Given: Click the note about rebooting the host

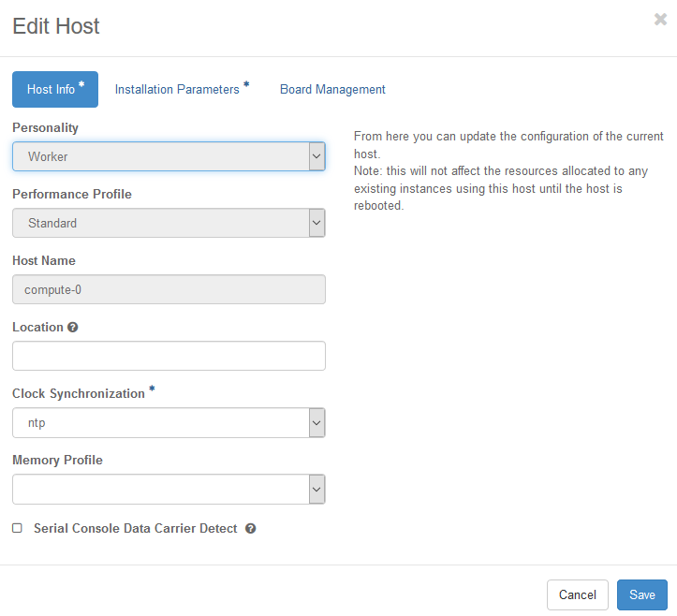Looking at the screenshot, I should click(x=501, y=188).
